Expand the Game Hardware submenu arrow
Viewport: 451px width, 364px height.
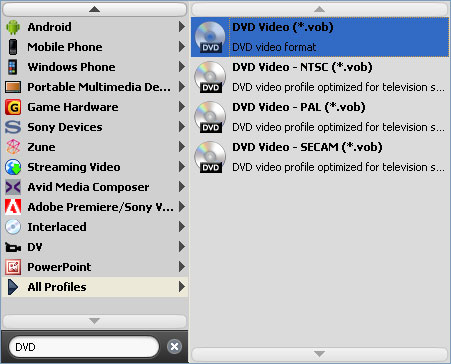tap(182, 107)
